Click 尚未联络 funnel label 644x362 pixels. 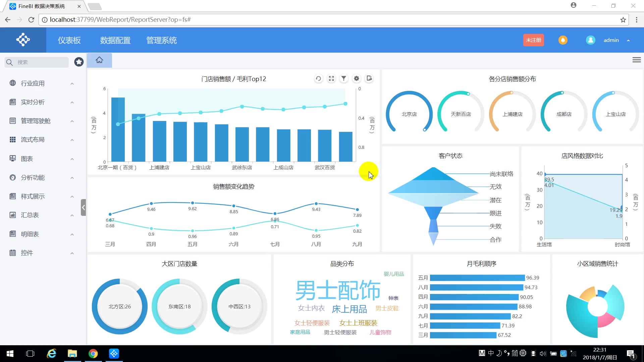[x=501, y=174]
